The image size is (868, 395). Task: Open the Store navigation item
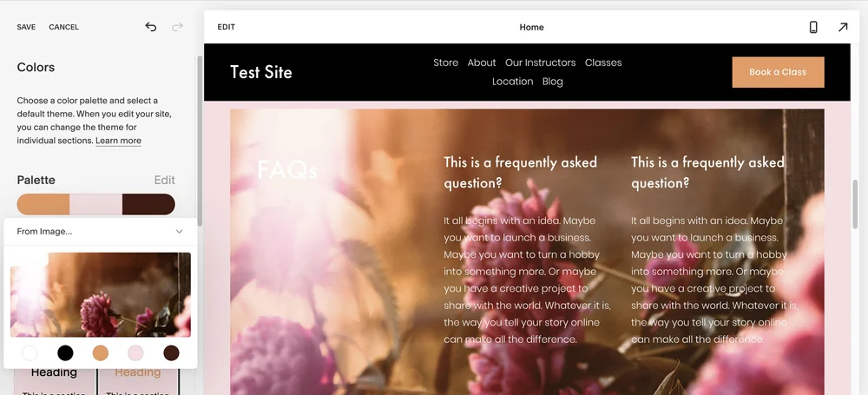pos(445,63)
